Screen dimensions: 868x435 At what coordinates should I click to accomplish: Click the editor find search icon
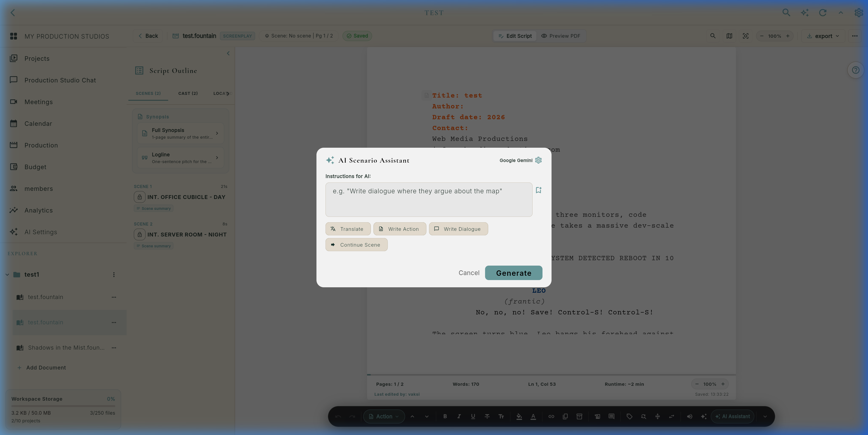(713, 36)
